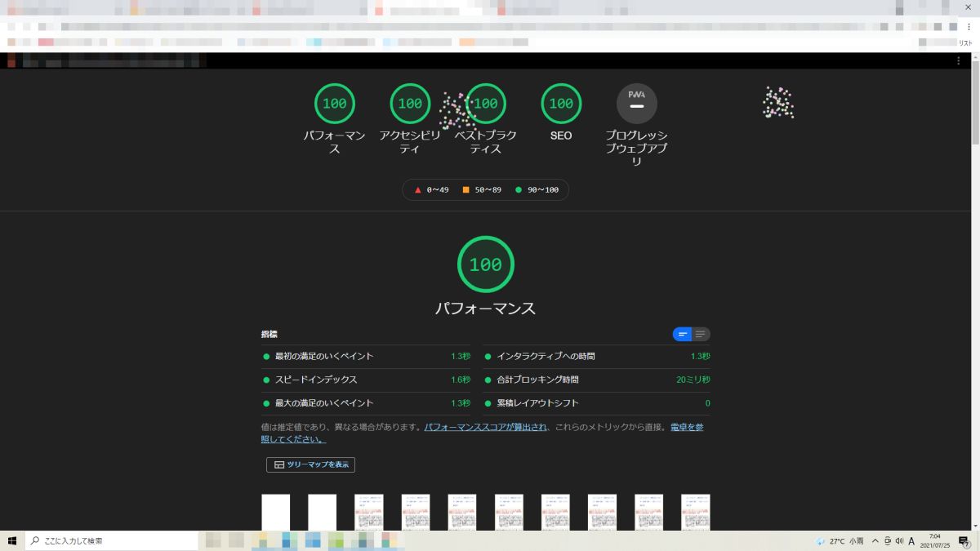Open the notification center icon

click(964, 541)
